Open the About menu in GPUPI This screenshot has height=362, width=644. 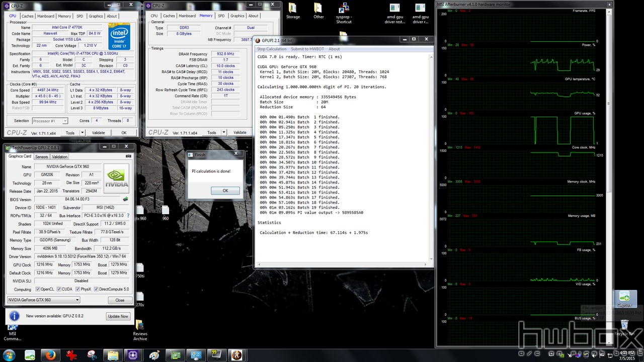click(334, 49)
